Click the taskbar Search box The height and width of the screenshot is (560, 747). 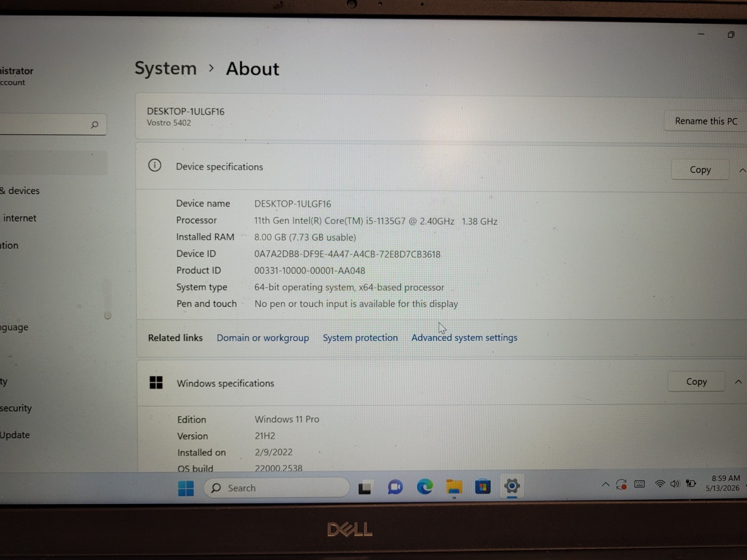(277, 488)
